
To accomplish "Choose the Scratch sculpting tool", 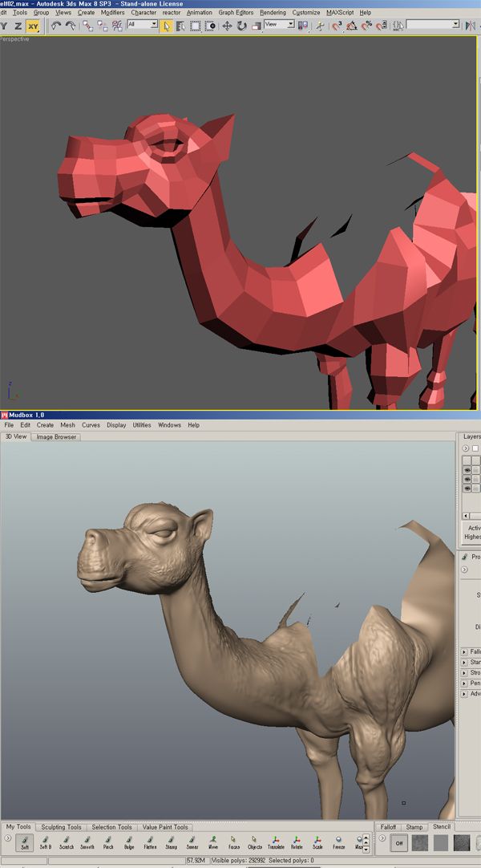I will click(x=67, y=842).
